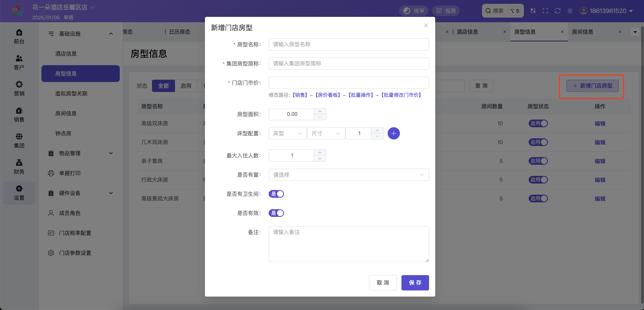Toggle the 是否有卫生间 switch

(276, 194)
